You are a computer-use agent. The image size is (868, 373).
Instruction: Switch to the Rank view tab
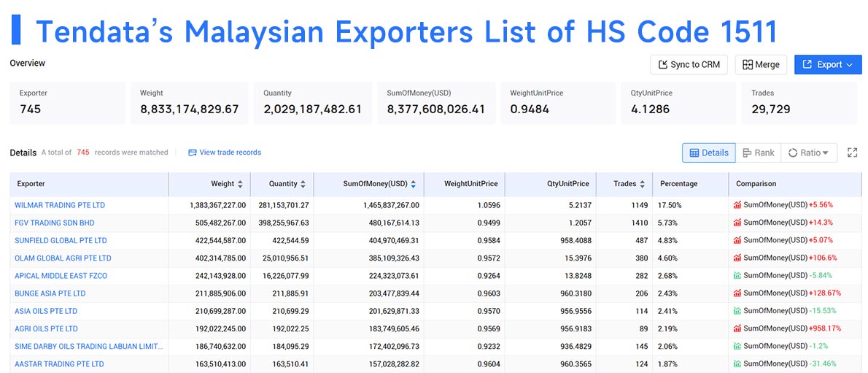point(759,153)
